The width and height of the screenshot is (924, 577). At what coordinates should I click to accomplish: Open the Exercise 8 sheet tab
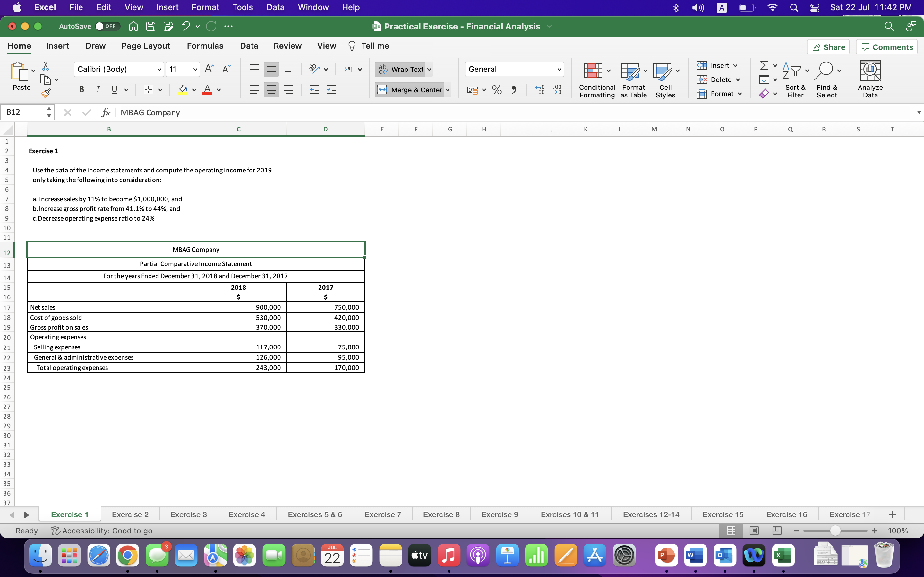[441, 514]
